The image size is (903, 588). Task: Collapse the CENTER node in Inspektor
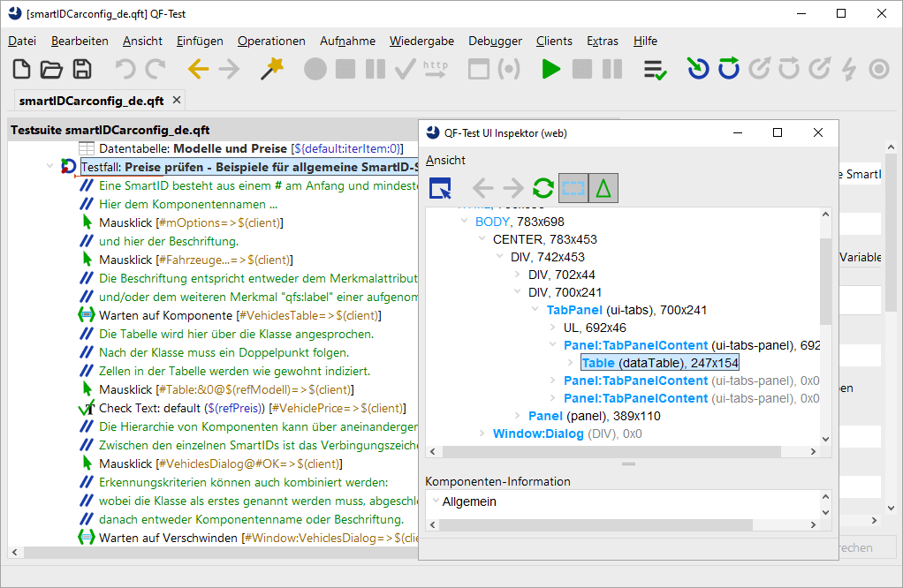tap(482, 238)
